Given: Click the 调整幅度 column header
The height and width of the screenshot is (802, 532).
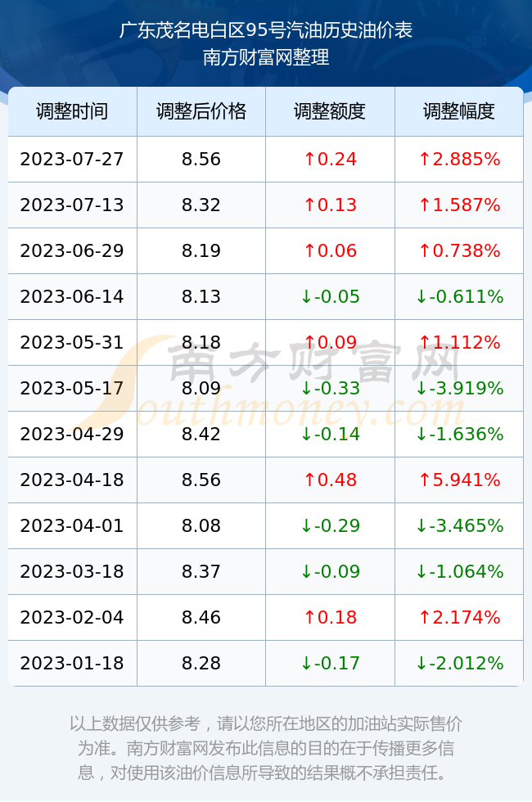Looking at the screenshot, I should [x=459, y=111].
